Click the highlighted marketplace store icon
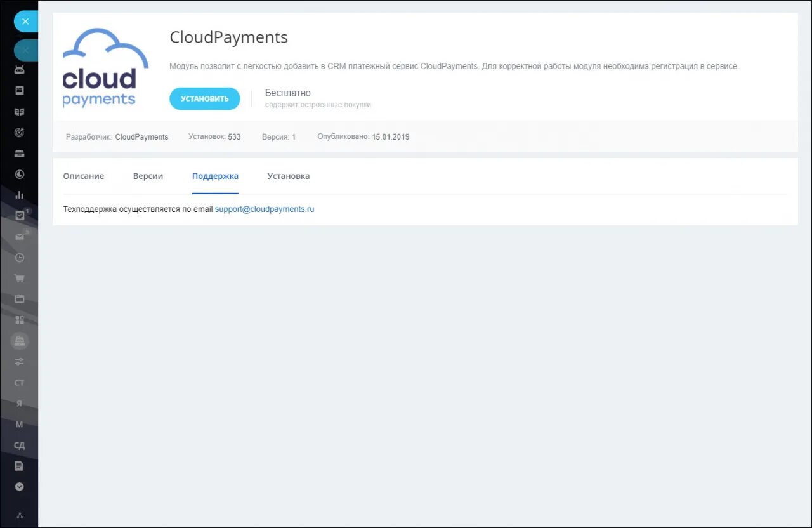The height and width of the screenshot is (528, 812). coord(20,341)
